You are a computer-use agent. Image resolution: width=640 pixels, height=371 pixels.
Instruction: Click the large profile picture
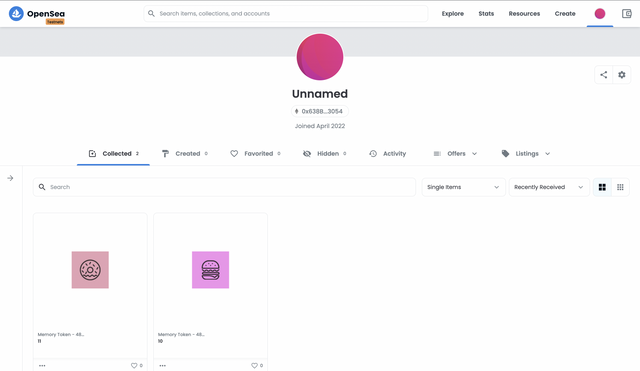pyautogui.click(x=320, y=57)
